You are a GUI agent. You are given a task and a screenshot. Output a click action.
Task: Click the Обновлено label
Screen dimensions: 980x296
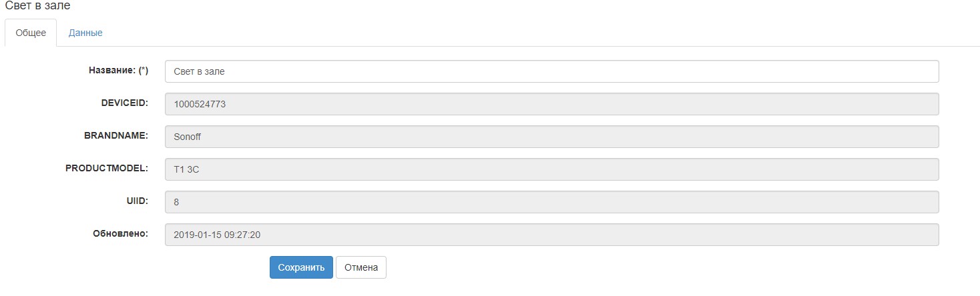pos(120,233)
